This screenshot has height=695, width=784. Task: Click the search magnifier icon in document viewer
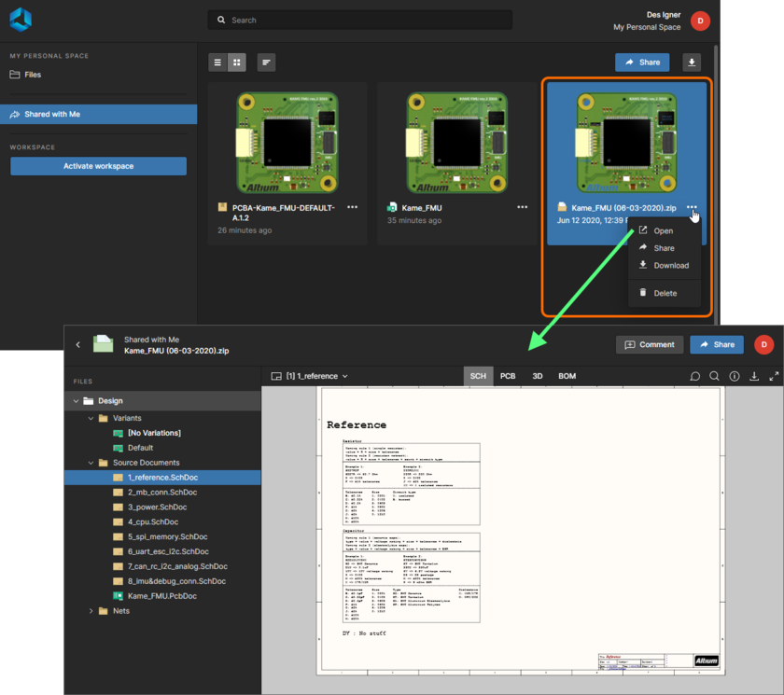coord(714,376)
